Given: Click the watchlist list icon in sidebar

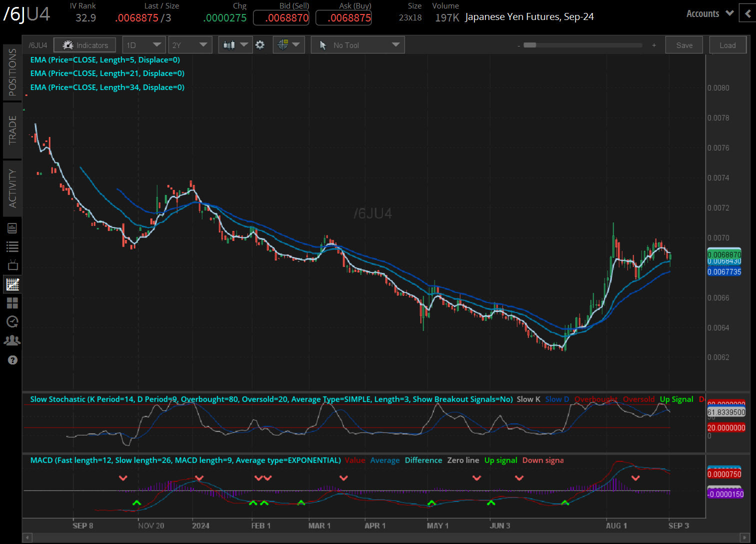Looking at the screenshot, I should (x=12, y=246).
